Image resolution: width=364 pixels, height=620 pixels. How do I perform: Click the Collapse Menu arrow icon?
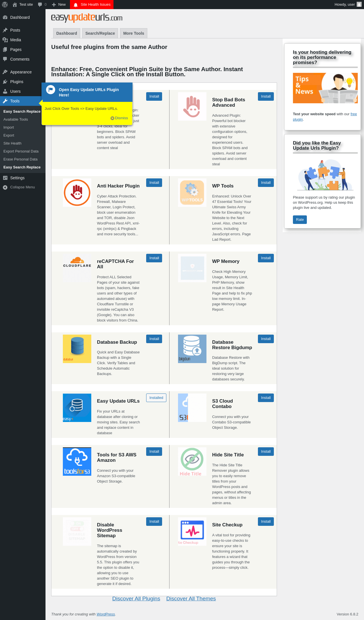pos(5,187)
